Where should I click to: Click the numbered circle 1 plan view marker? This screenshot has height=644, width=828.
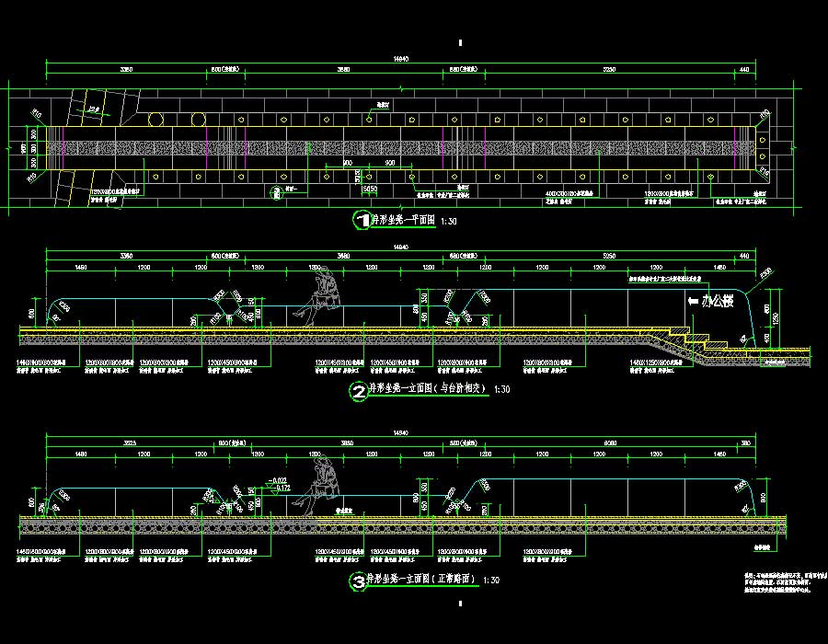click(x=362, y=219)
